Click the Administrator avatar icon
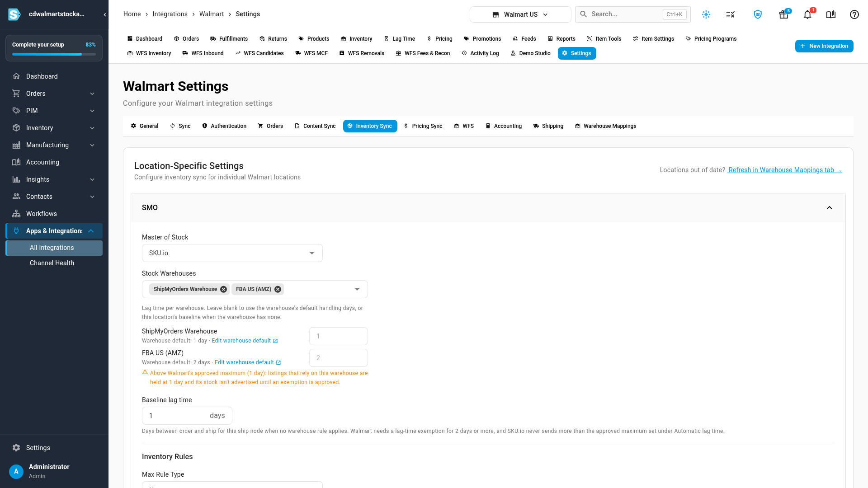The width and height of the screenshot is (868, 488). click(x=16, y=471)
